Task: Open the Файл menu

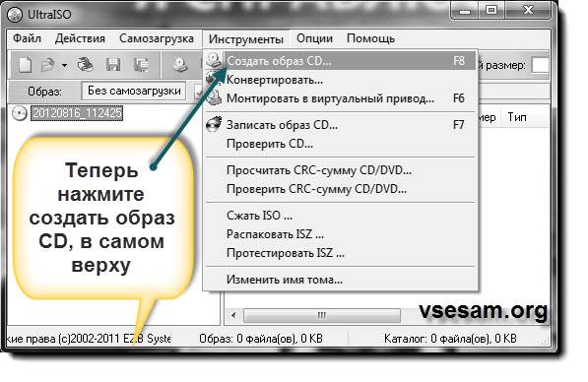Action: 27,38
